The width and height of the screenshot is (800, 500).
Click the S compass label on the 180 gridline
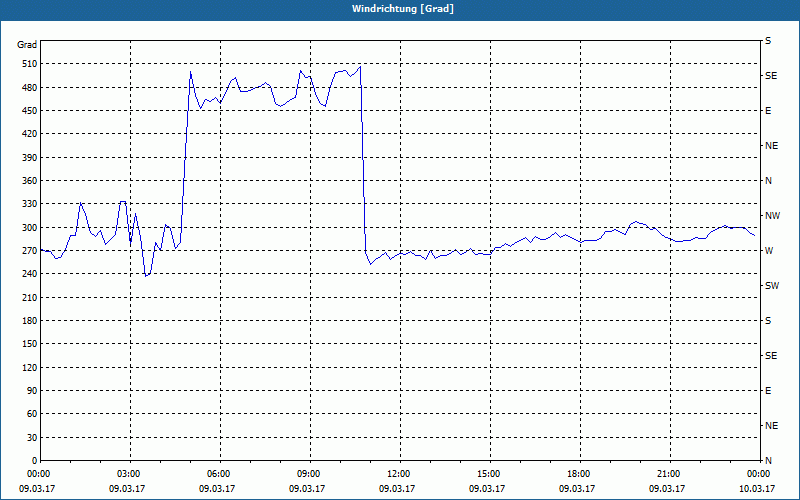[768, 321]
